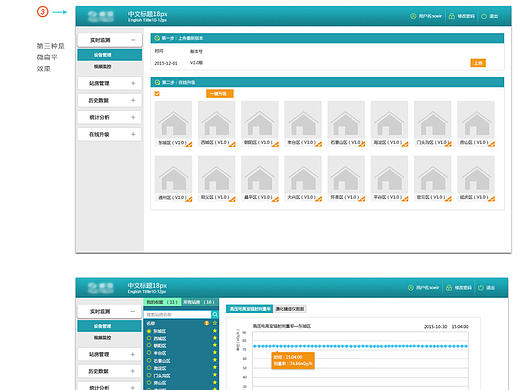The image size is (520, 390).
Task: Open the 密云区 station card
Action: pyautogui.click(x=433, y=179)
